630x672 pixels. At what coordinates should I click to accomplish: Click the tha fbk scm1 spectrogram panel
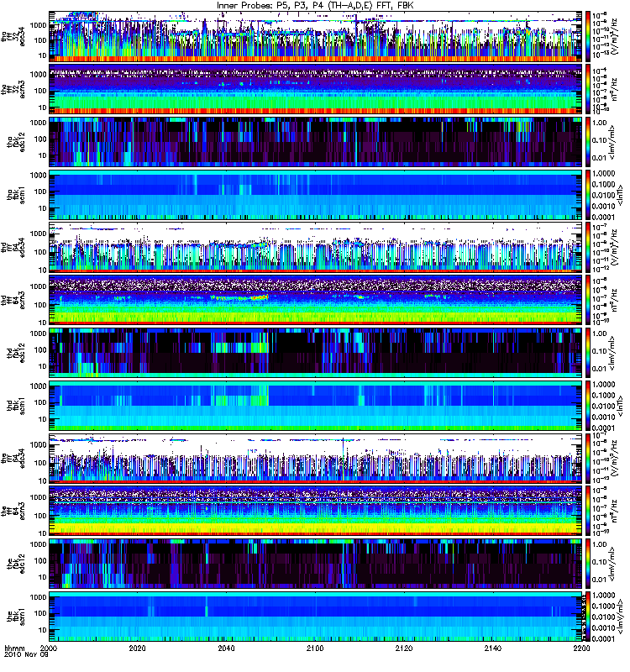(316, 194)
